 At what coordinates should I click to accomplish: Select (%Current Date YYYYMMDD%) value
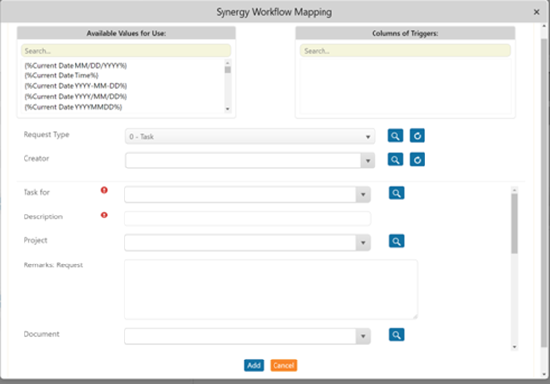pos(73,107)
